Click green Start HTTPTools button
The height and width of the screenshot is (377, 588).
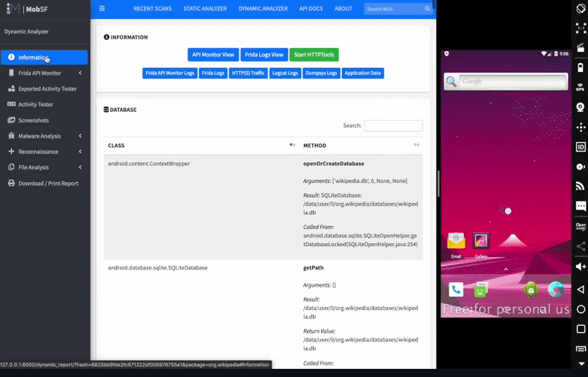tap(314, 55)
